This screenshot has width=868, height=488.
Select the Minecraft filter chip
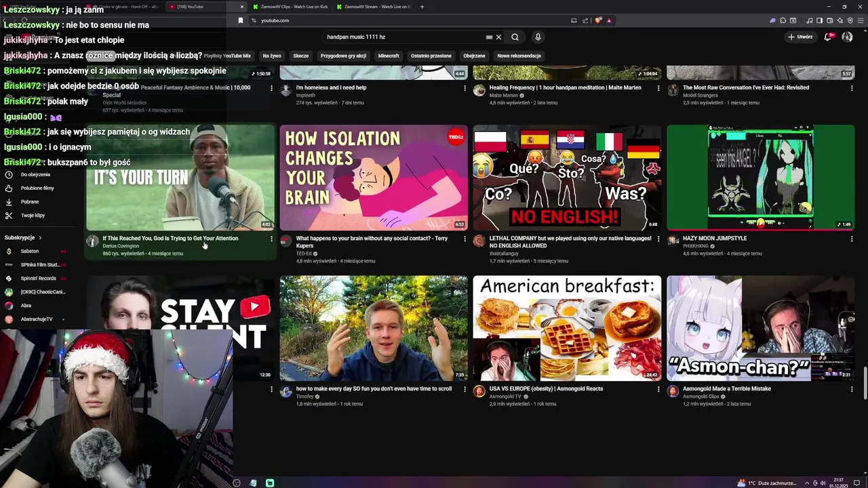click(x=389, y=56)
